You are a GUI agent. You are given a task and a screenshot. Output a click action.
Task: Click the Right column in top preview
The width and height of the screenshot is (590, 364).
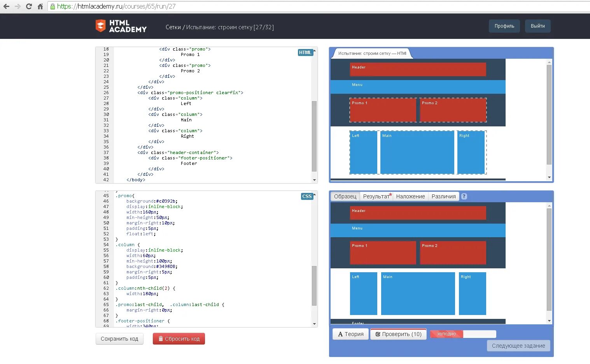coord(471,152)
